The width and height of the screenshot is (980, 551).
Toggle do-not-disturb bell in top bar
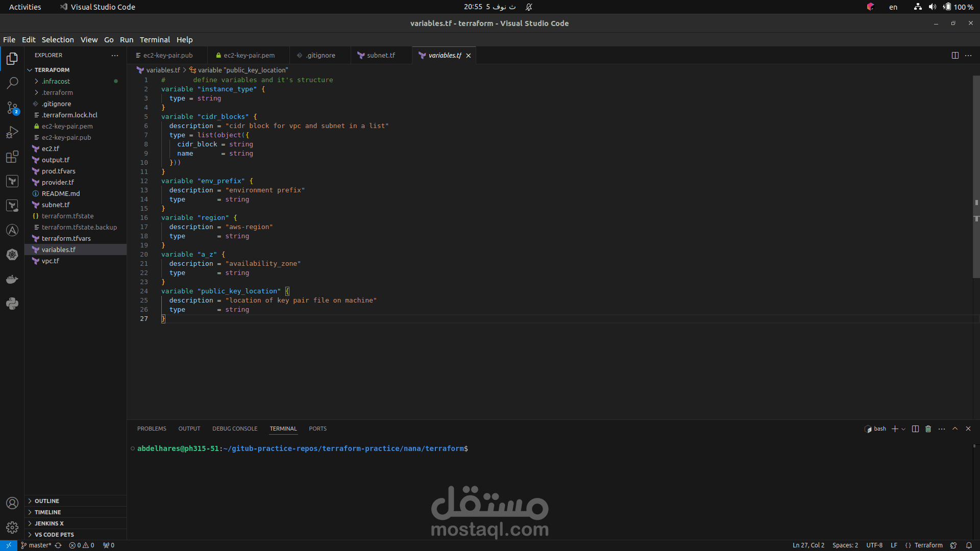(529, 7)
